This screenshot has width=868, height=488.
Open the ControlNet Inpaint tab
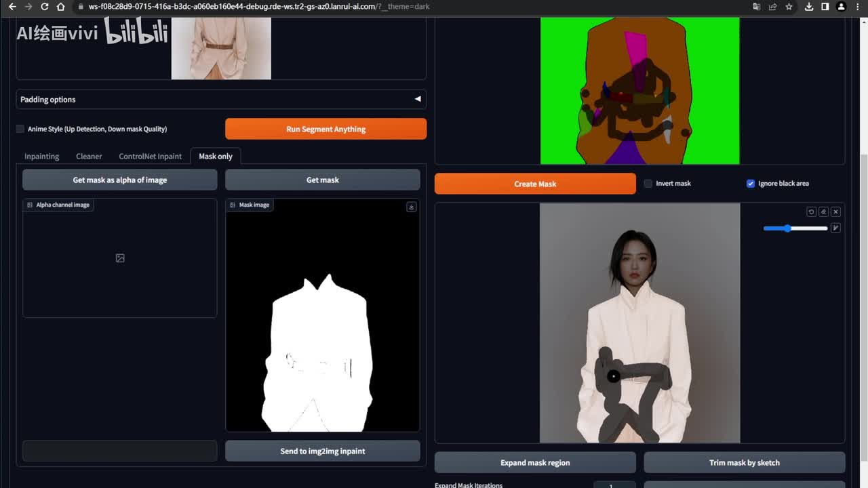[150, 157]
